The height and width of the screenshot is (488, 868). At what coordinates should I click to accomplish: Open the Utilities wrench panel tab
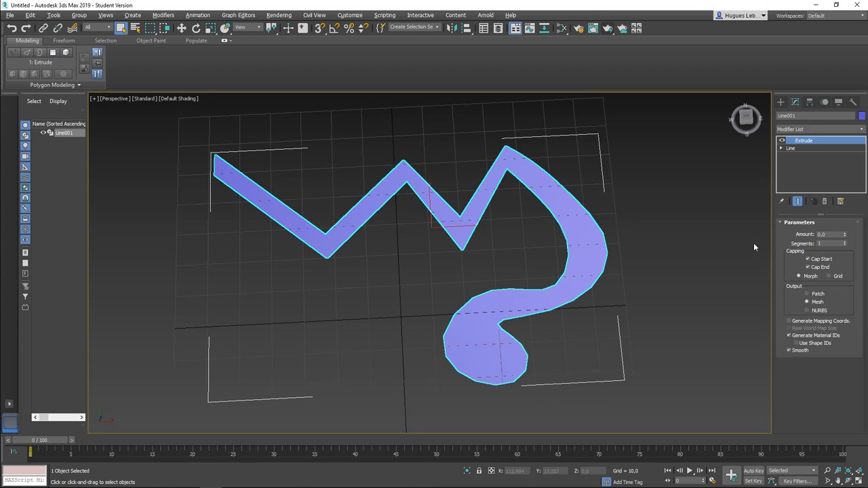click(x=853, y=102)
